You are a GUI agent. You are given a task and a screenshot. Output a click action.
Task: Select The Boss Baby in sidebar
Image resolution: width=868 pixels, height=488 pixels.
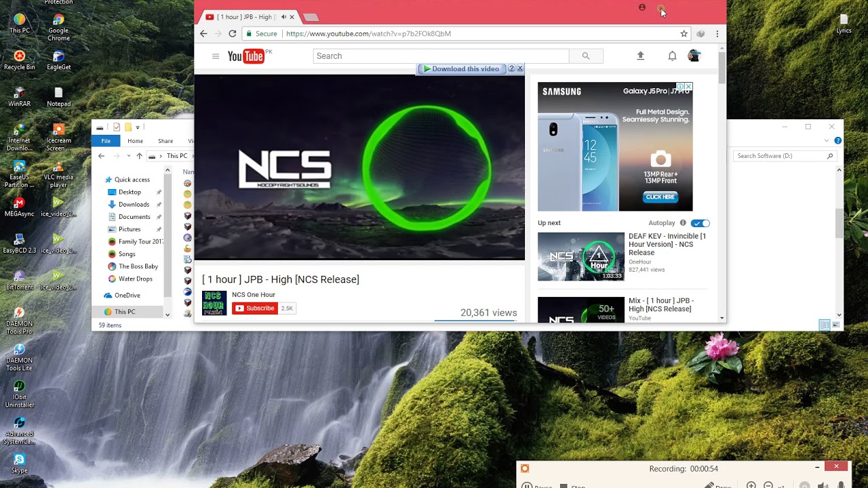133,266
